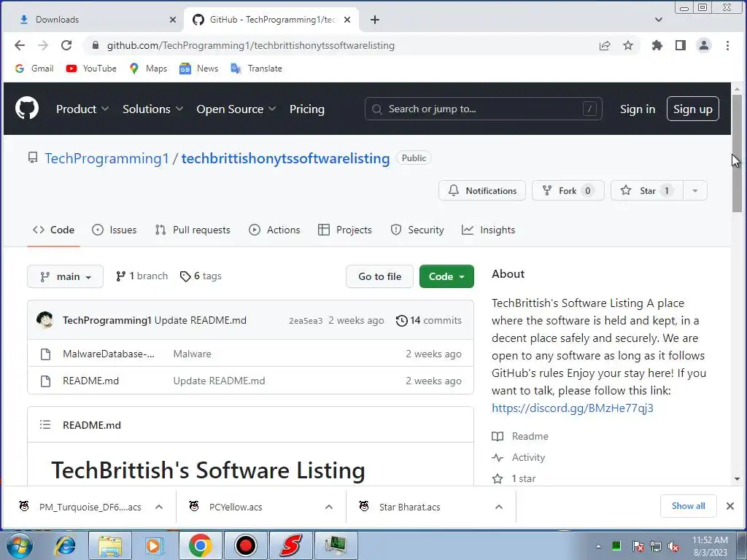Click the Sign up button
Image resolution: width=747 pixels, height=560 pixels.
(693, 109)
